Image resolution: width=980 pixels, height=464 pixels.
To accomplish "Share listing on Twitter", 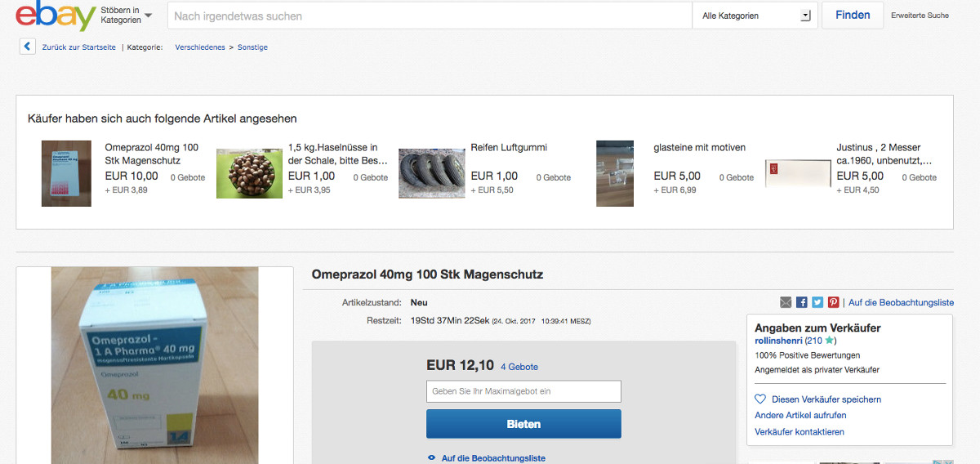I will pos(817,302).
